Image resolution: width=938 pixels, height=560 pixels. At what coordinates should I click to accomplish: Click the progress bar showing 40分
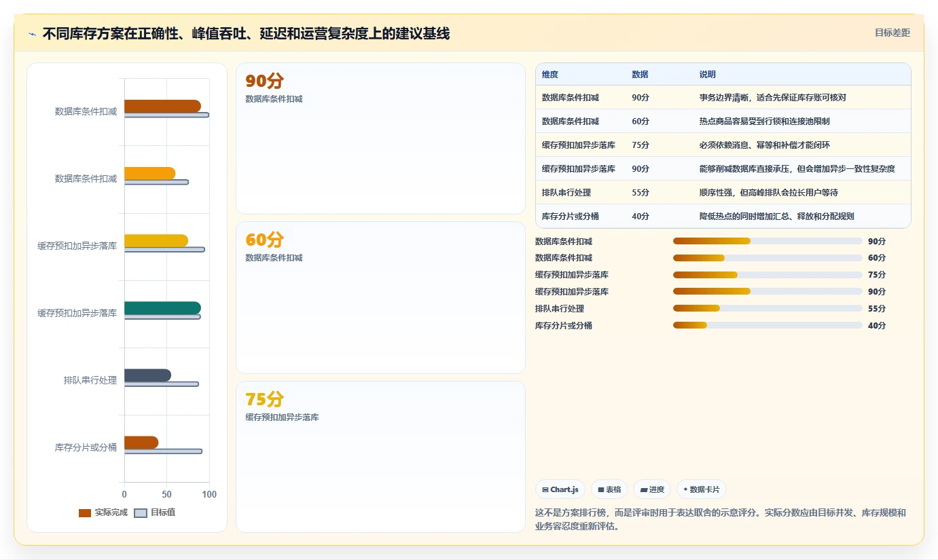pyautogui.click(x=768, y=325)
